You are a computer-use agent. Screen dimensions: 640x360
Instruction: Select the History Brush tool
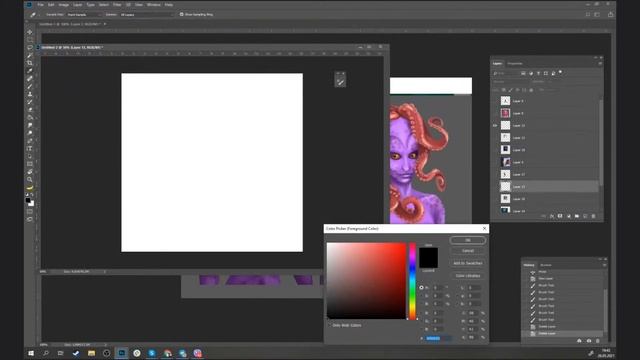pos(30,102)
